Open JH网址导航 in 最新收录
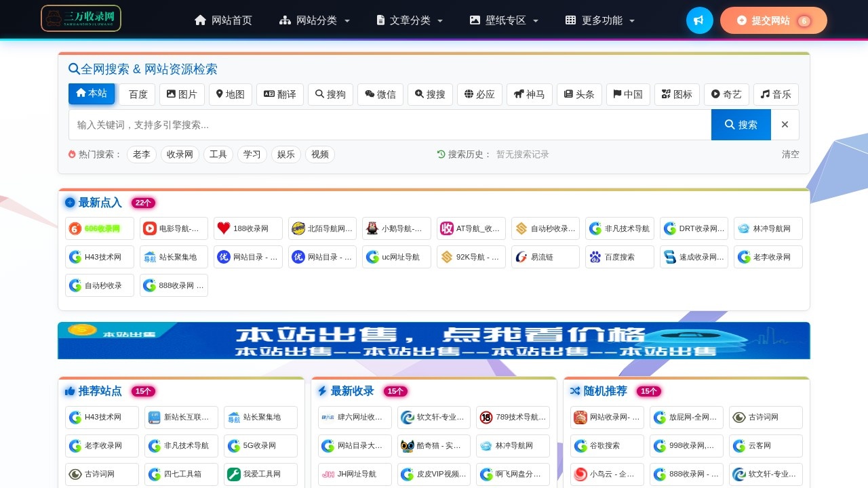868x488 pixels. (355, 474)
